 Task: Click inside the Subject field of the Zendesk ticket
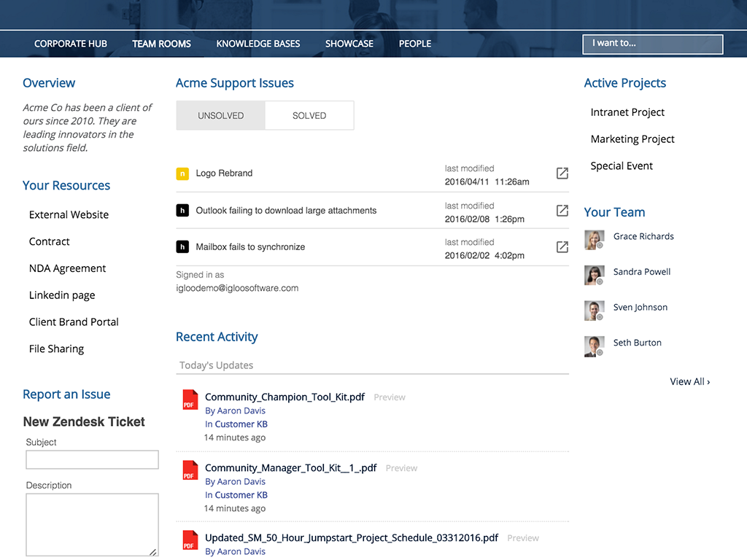click(92, 459)
